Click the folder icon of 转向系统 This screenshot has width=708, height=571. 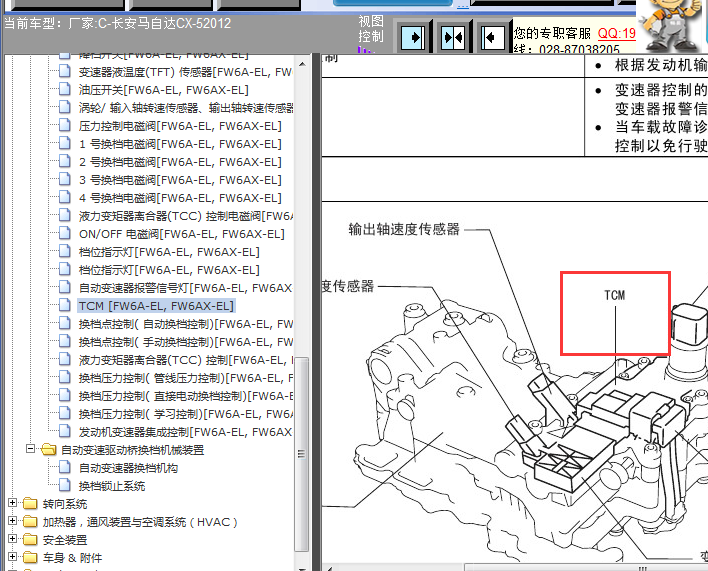pyautogui.click(x=30, y=503)
